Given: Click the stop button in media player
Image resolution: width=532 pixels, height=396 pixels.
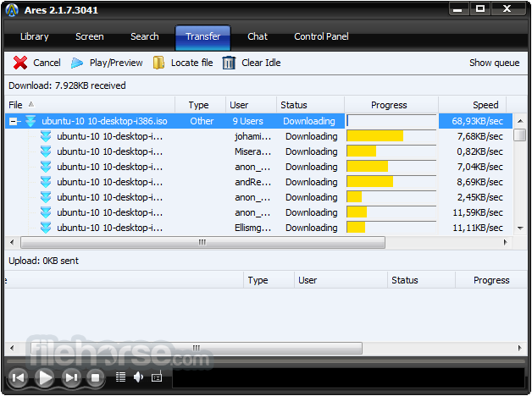Looking at the screenshot, I should point(96,377).
